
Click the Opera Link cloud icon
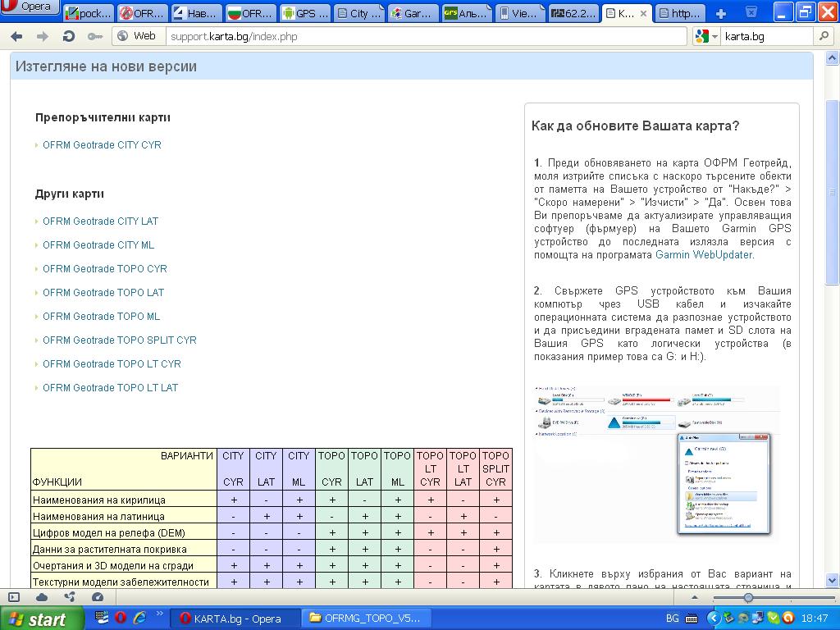(42, 597)
